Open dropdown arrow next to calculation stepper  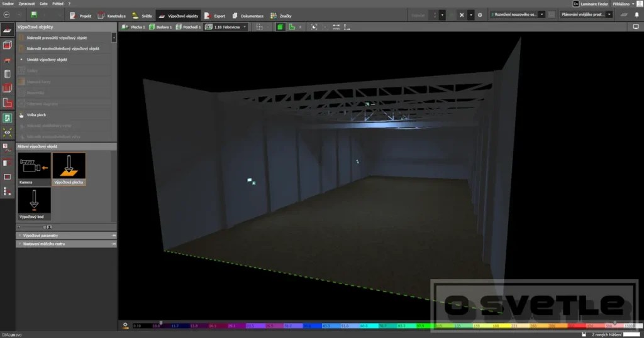(x=442, y=15)
